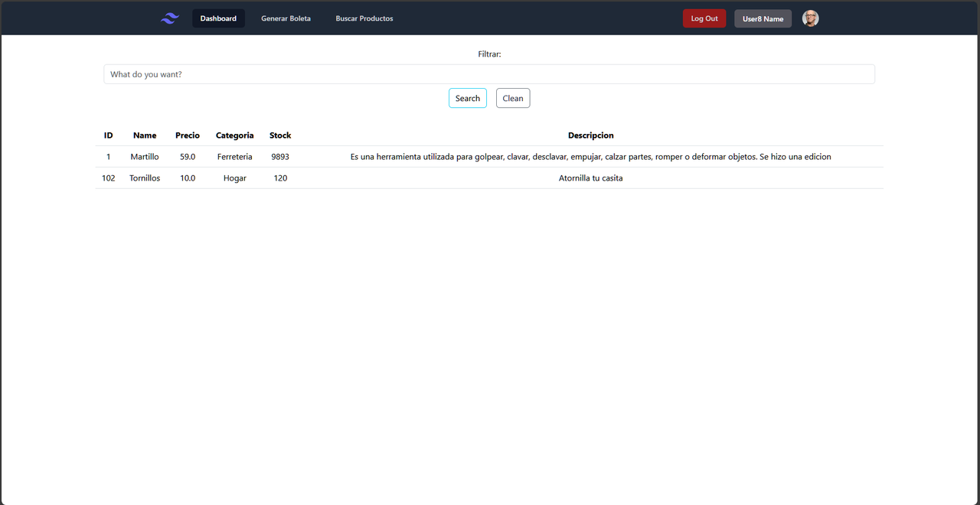980x505 pixels.
Task: Open the Generar Boleta page
Action: point(286,18)
